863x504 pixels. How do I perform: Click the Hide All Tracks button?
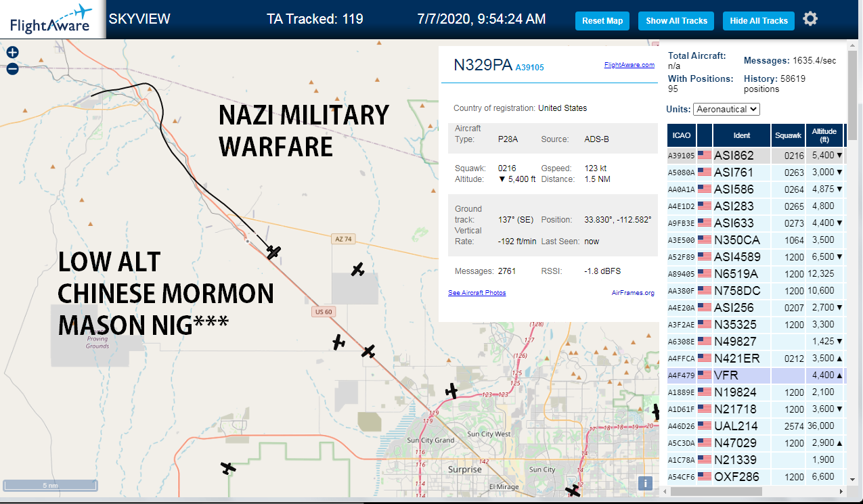pos(759,21)
